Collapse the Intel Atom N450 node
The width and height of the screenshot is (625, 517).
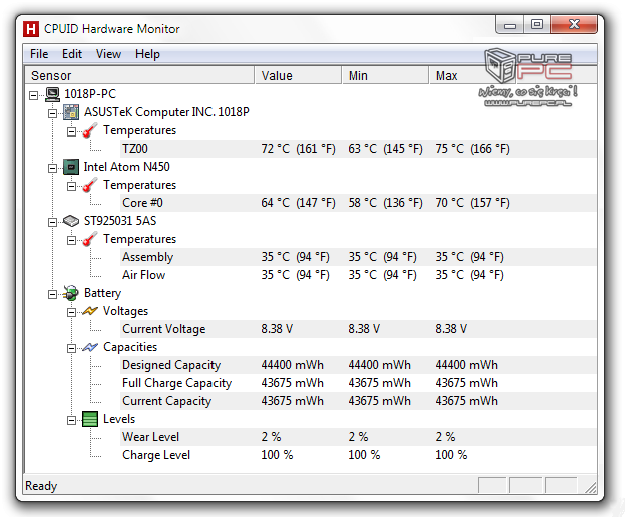point(52,168)
